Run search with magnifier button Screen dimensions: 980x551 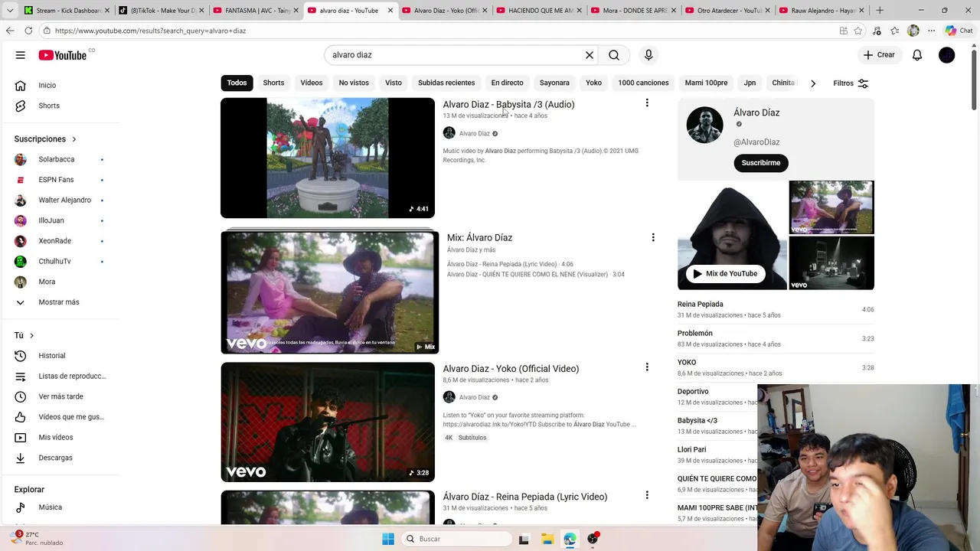pos(614,55)
